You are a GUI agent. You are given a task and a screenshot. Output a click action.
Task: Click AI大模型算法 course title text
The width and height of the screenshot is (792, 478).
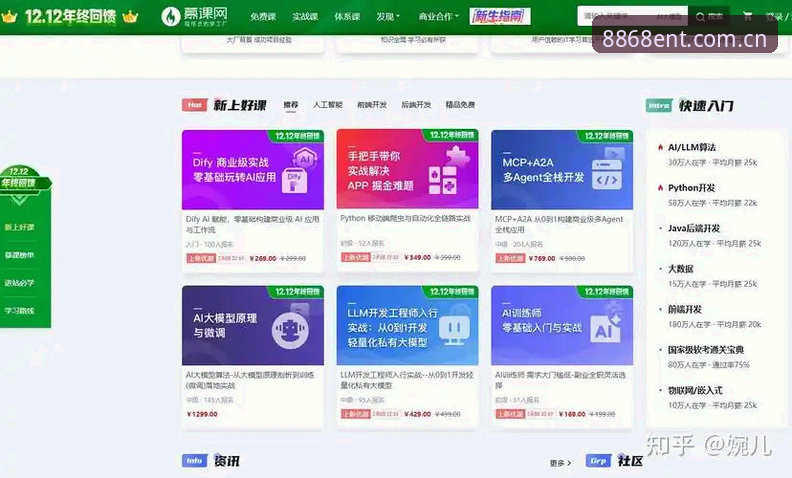point(250,380)
